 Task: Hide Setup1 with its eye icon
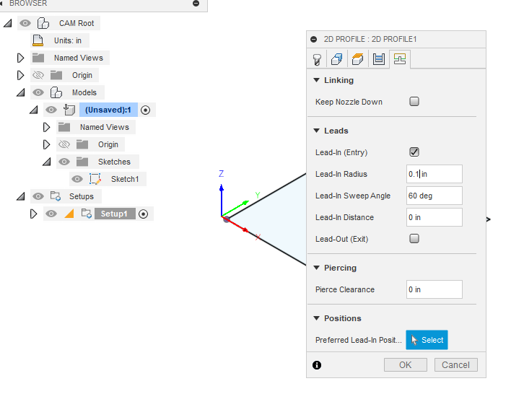[51, 214]
